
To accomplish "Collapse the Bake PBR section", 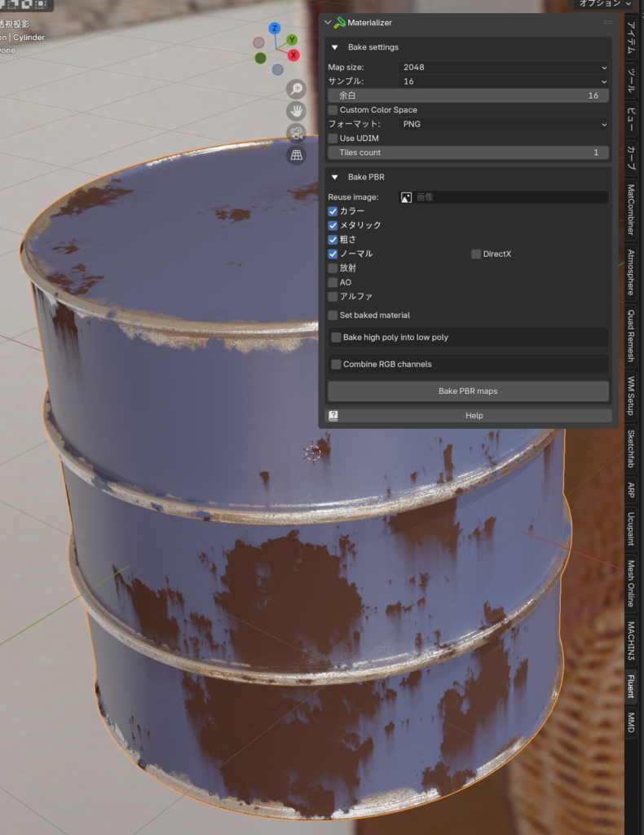I will [334, 177].
